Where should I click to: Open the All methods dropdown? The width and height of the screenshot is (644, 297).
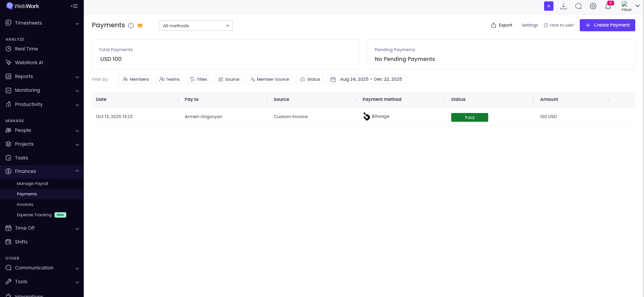[195, 26]
